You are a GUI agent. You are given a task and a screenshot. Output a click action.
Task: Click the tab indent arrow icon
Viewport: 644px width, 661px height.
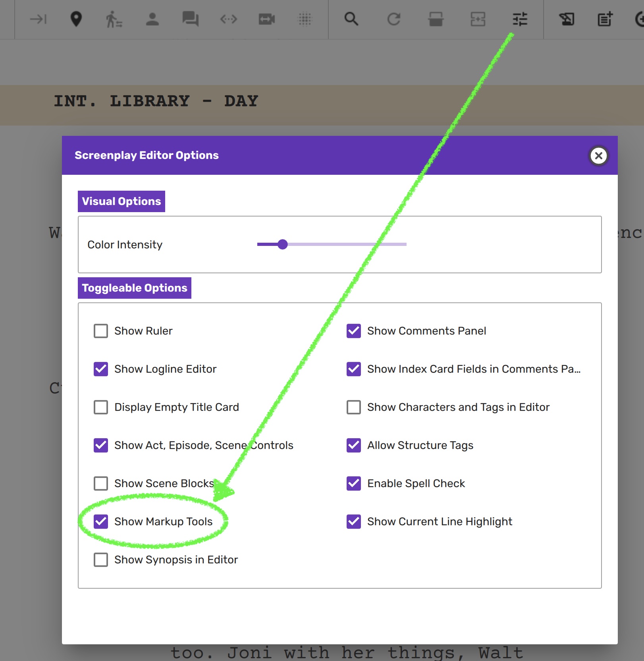click(x=39, y=19)
